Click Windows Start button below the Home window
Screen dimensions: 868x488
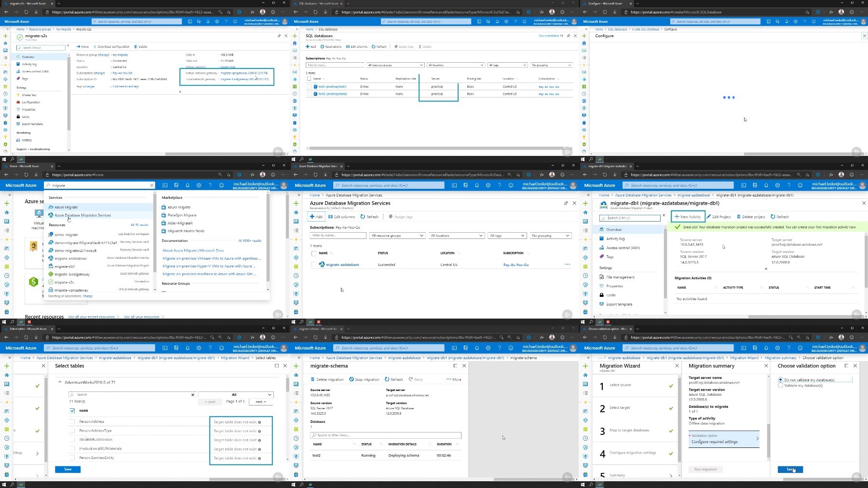click(x=4, y=322)
